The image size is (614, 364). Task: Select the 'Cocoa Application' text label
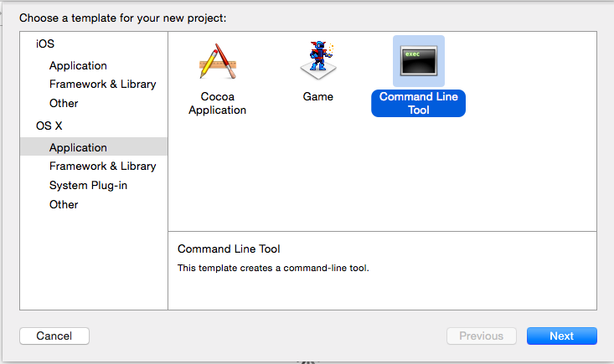coord(217,103)
